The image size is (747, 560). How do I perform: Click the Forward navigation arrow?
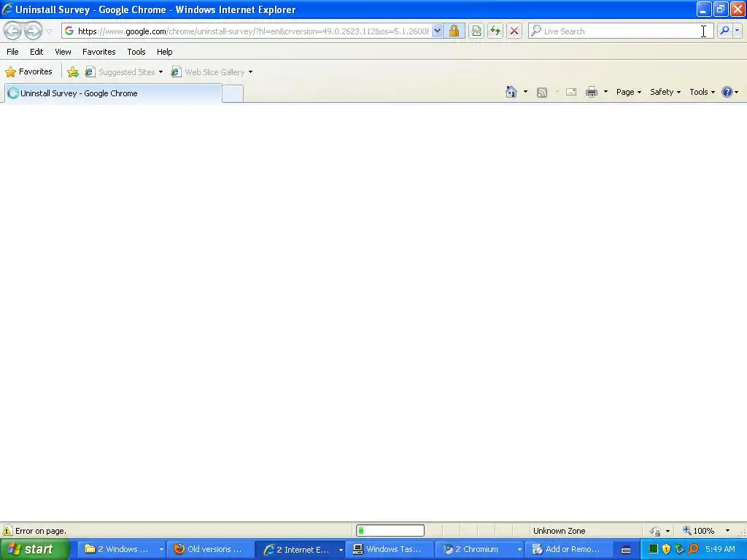coord(34,31)
